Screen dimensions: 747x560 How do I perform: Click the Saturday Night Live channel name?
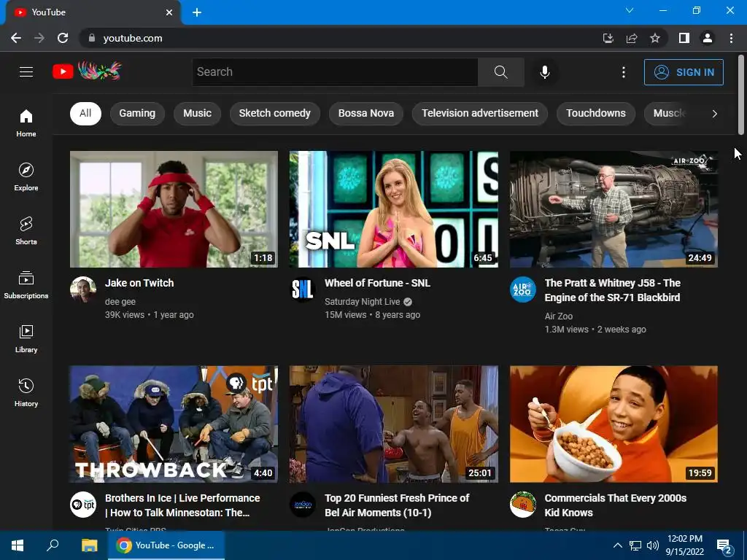click(x=362, y=301)
